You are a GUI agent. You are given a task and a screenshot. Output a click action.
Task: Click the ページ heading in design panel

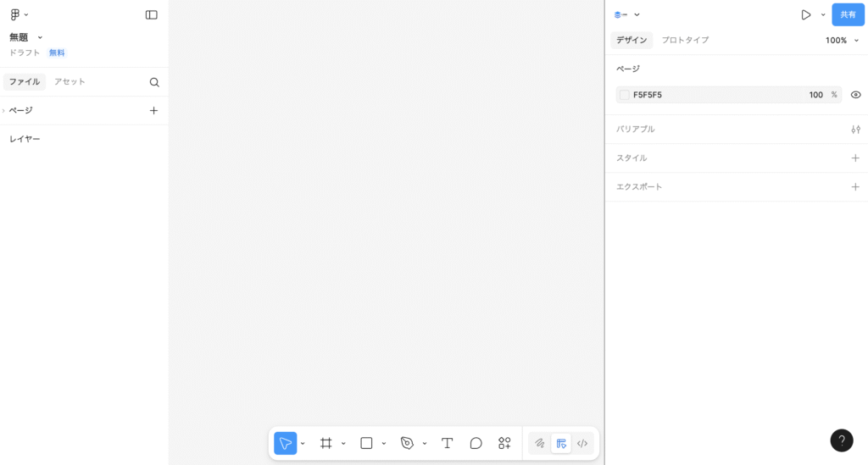click(628, 69)
